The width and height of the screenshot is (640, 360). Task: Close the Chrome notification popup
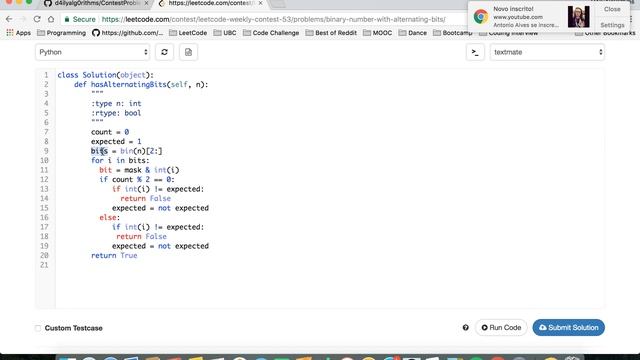pos(612,9)
